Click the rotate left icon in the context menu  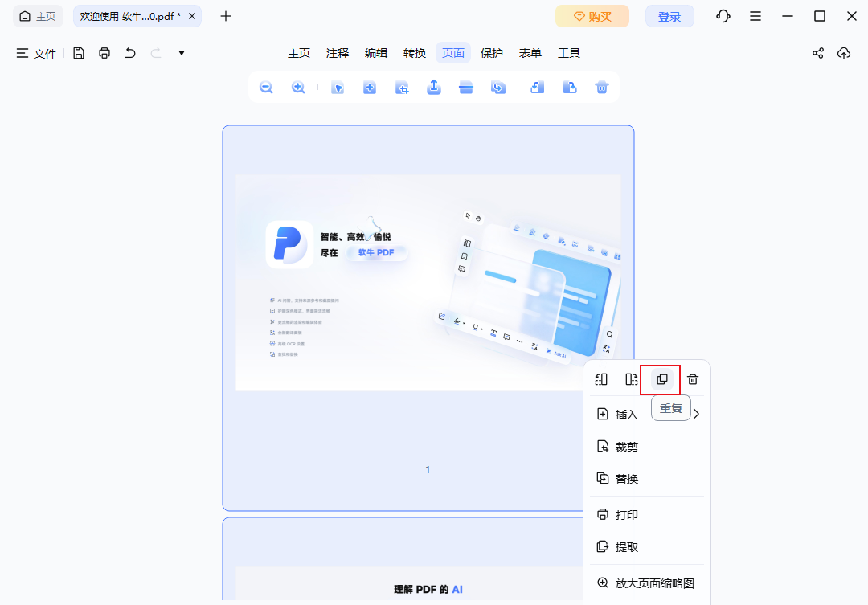[601, 379]
